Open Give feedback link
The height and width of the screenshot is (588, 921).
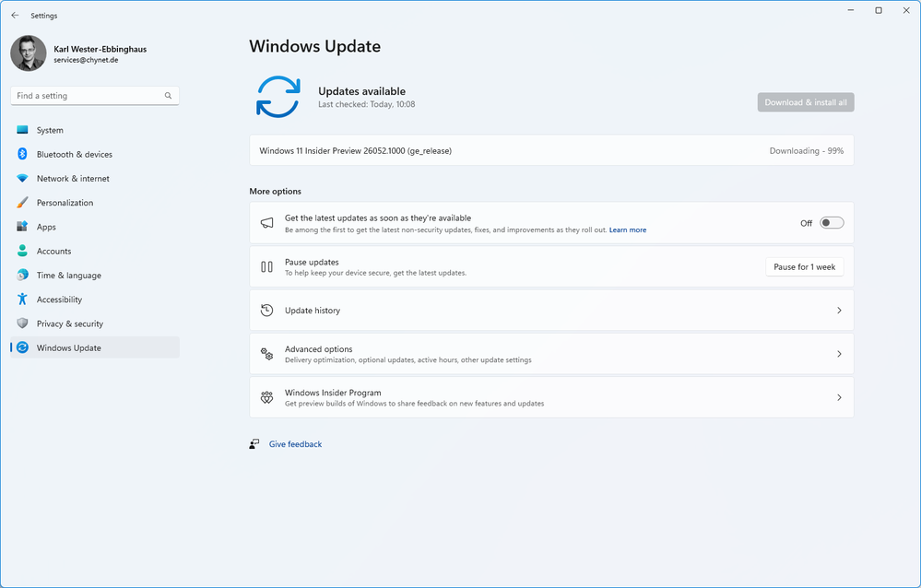click(x=295, y=444)
